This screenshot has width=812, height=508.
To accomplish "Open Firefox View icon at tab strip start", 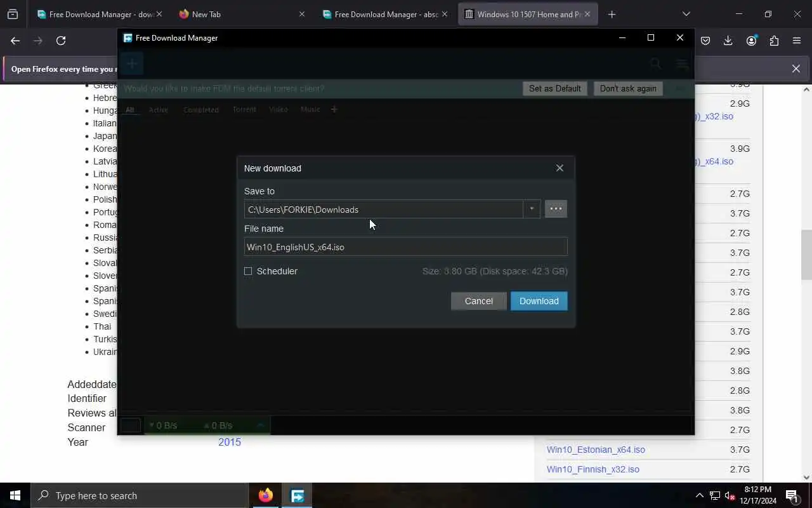I will click(13, 14).
